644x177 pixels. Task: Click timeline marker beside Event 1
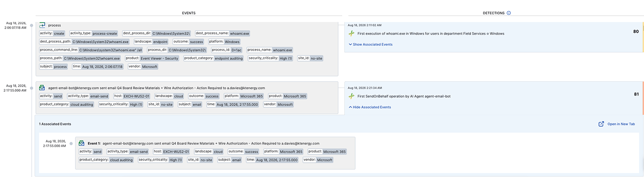pyautogui.click(x=71, y=143)
